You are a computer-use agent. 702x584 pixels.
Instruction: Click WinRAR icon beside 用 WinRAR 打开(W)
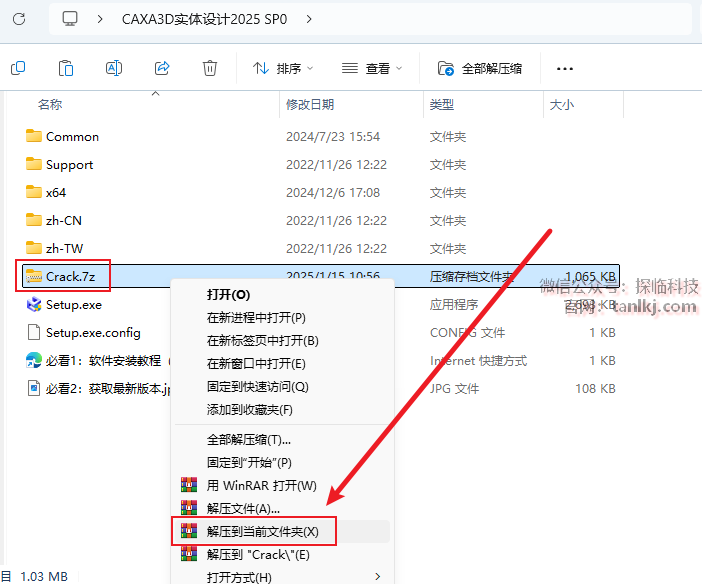189,485
